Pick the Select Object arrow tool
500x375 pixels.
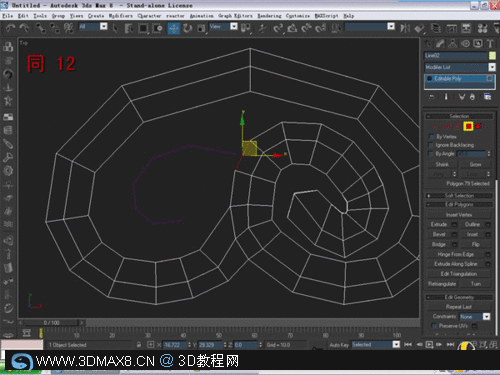115,28
